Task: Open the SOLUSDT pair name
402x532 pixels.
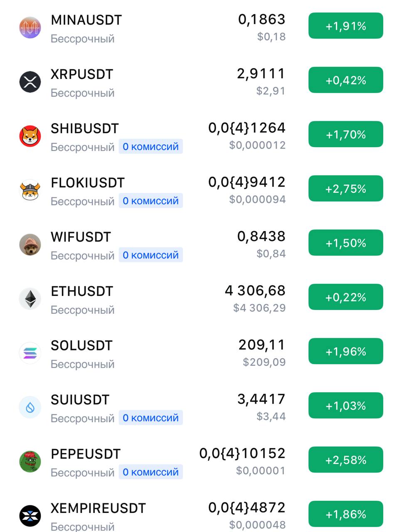Action: click(81, 345)
